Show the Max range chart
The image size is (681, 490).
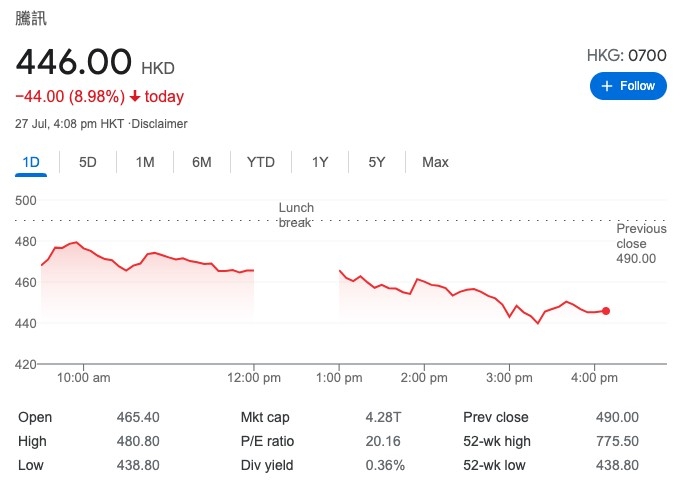[x=435, y=162]
